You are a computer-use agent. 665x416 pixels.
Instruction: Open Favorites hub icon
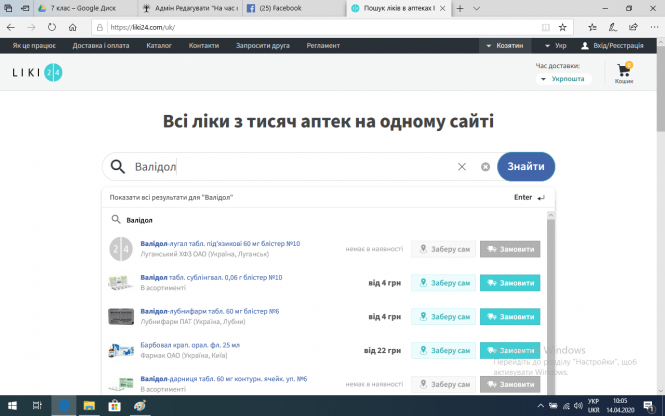(592, 27)
